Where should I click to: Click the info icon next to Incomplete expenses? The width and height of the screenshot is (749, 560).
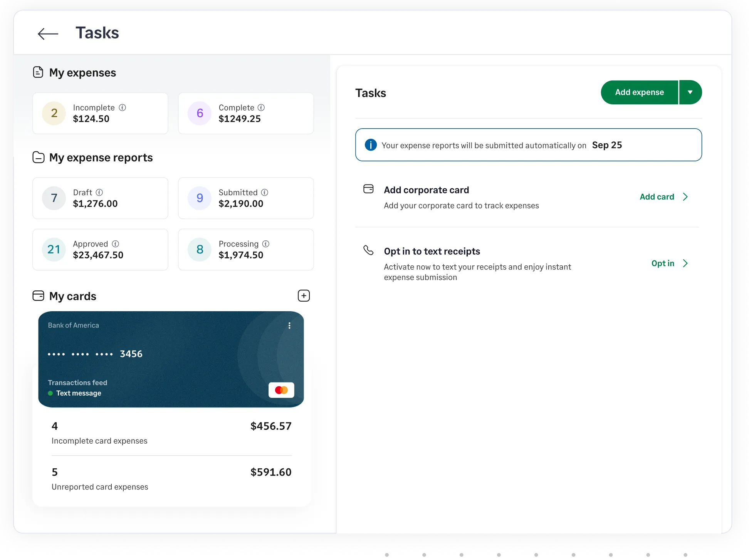[x=123, y=107]
